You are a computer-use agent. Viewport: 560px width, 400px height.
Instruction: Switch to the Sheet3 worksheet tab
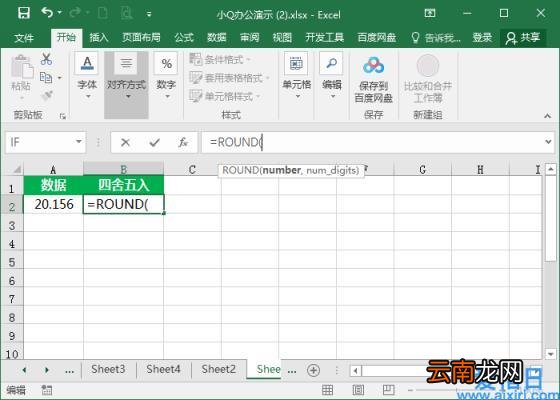[108, 369]
